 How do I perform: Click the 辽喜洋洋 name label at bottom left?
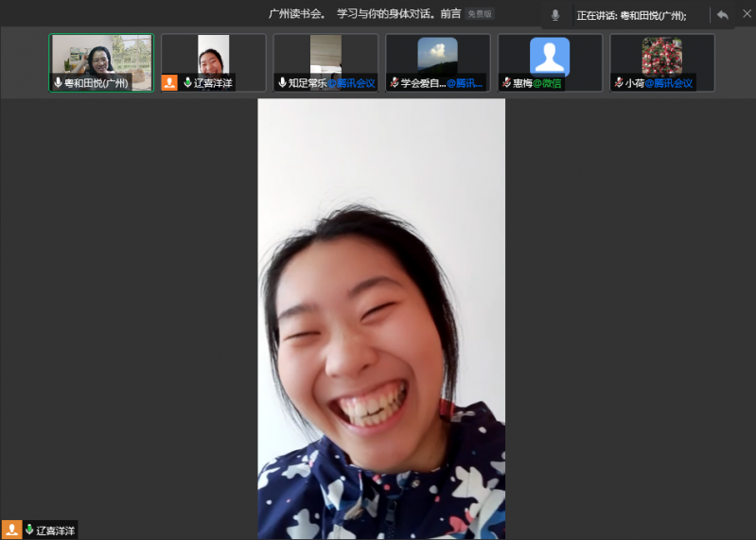[x=56, y=531]
